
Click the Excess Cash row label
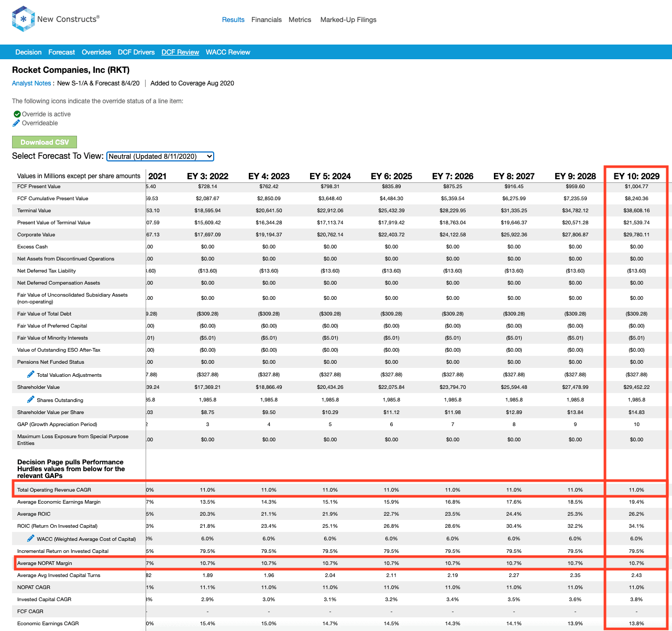(32, 247)
